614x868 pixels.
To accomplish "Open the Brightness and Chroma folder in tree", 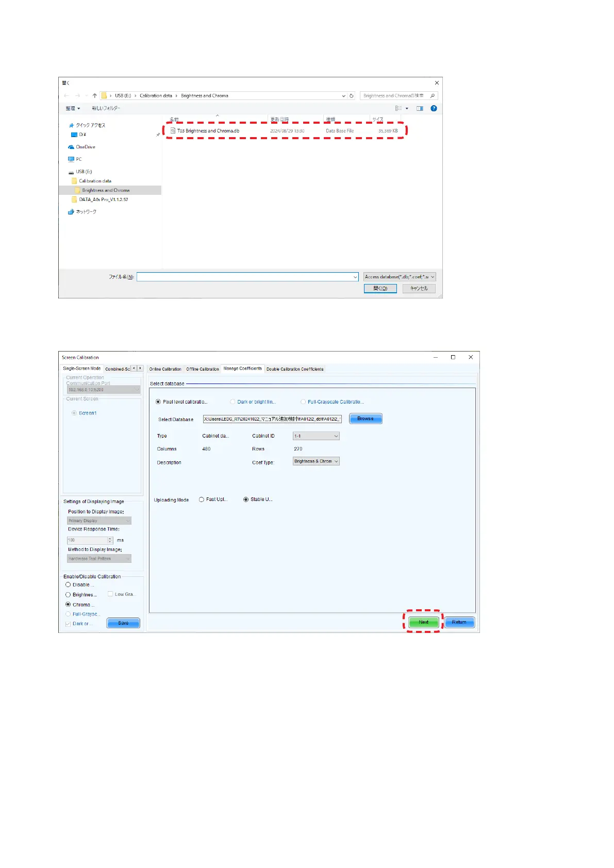I will pyautogui.click(x=106, y=190).
